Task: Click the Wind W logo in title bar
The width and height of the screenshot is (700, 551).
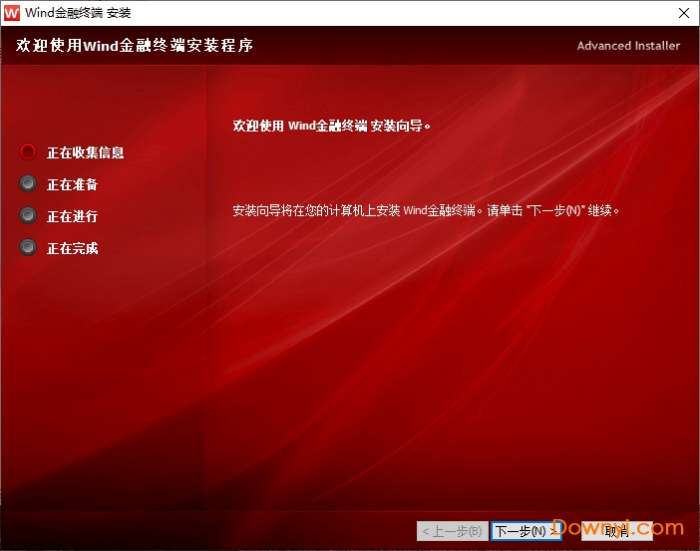Action: point(11,13)
